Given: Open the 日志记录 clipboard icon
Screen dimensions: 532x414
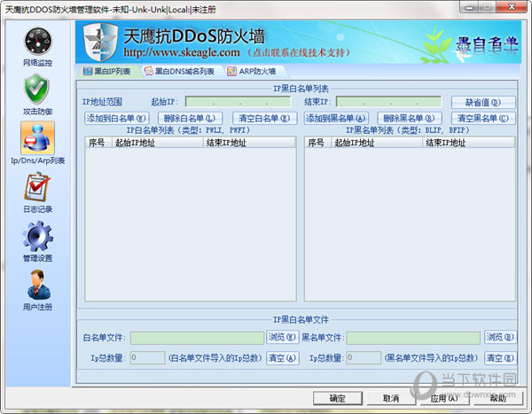Looking at the screenshot, I should tap(37, 187).
